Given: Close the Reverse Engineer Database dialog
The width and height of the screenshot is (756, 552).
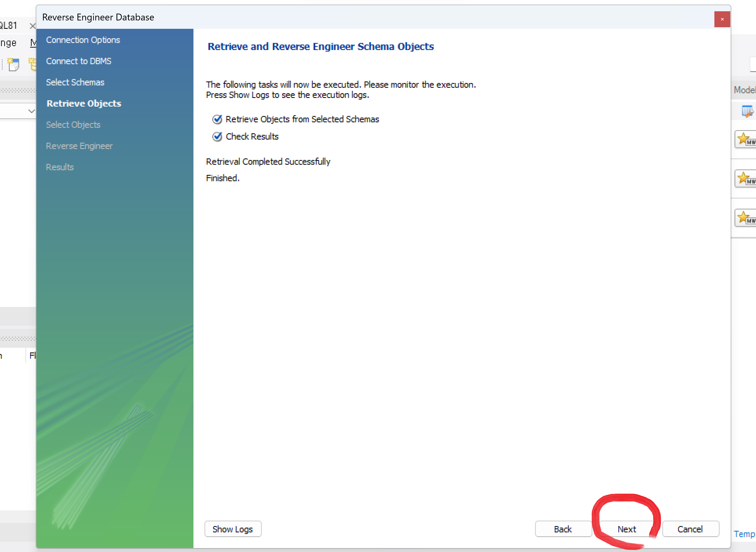Looking at the screenshot, I should [x=722, y=19].
